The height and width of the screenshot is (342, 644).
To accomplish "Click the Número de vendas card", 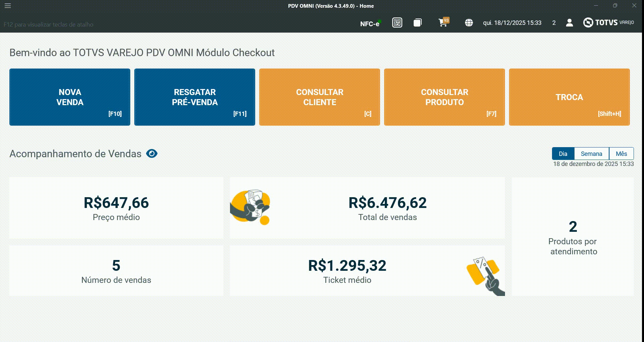I will coord(116,271).
